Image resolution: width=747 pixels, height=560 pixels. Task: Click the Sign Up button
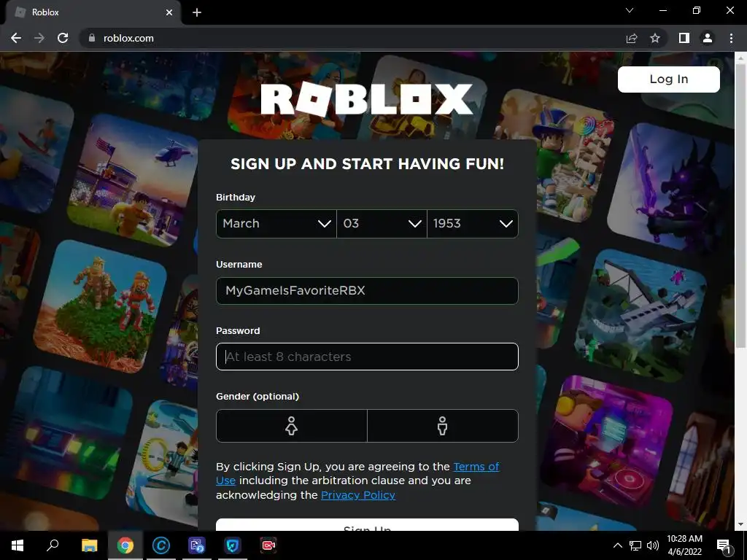[x=367, y=525]
